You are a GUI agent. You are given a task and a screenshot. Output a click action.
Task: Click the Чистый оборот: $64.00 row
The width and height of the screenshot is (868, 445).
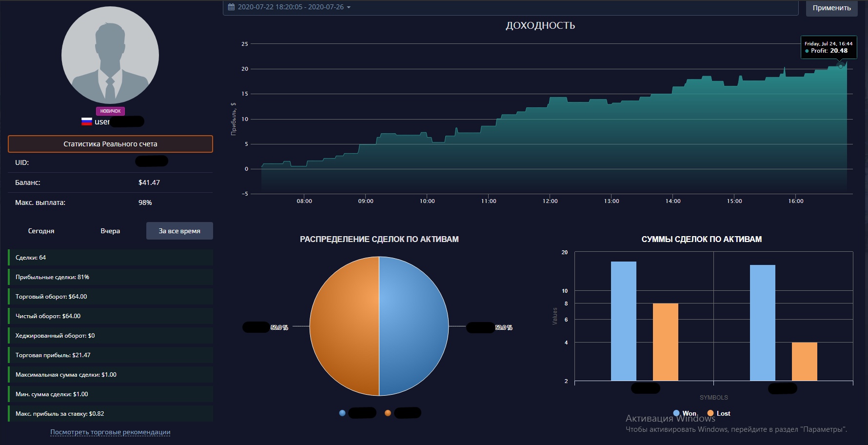click(x=111, y=316)
